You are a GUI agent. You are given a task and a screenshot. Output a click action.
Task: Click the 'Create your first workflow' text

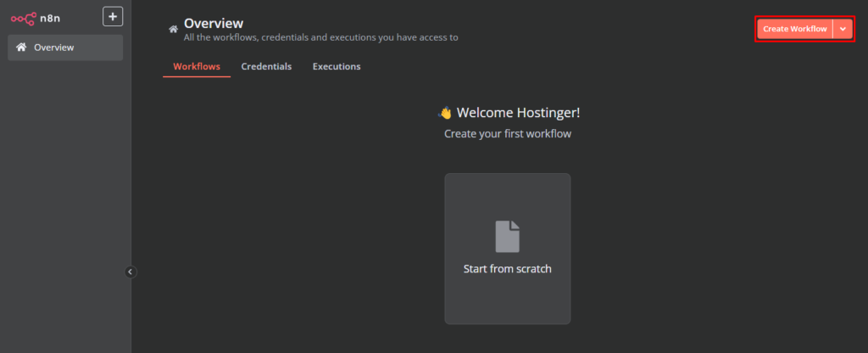pos(507,134)
